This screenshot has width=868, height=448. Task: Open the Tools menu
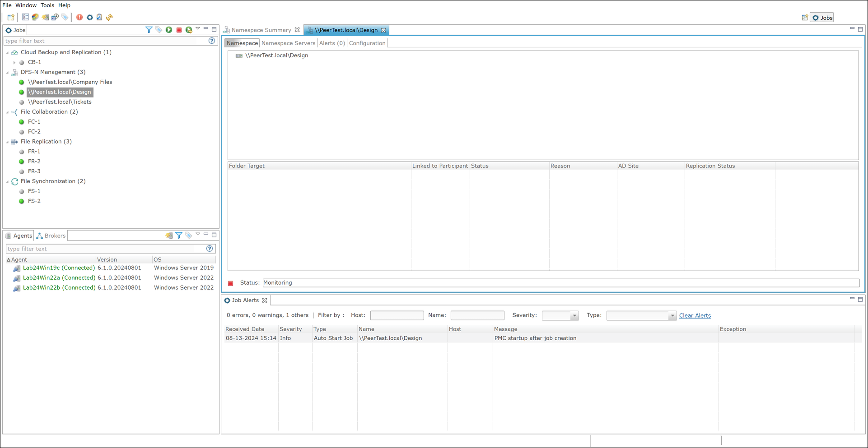47,5
